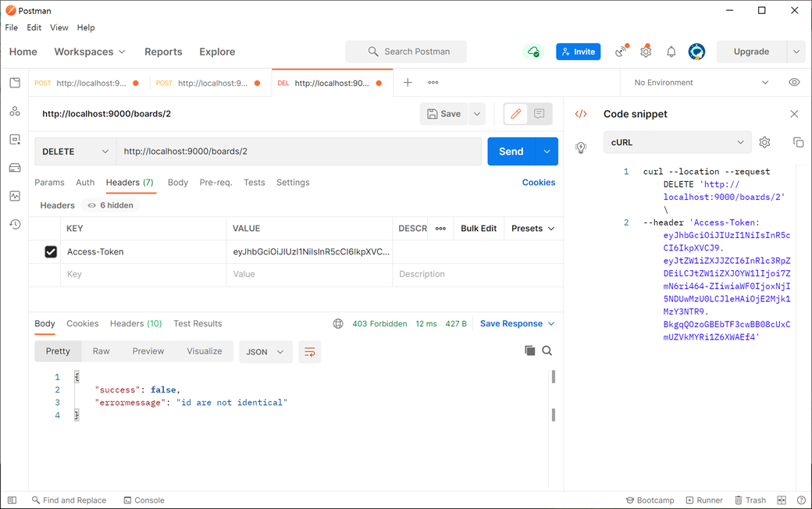812x509 pixels.
Task: Toggle word wrap in response body
Action: (310, 352)
